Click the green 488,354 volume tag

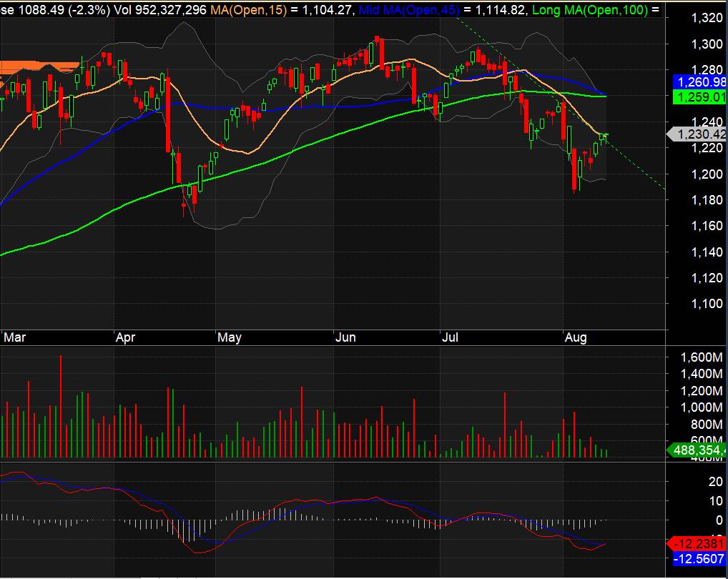point(697,450)
